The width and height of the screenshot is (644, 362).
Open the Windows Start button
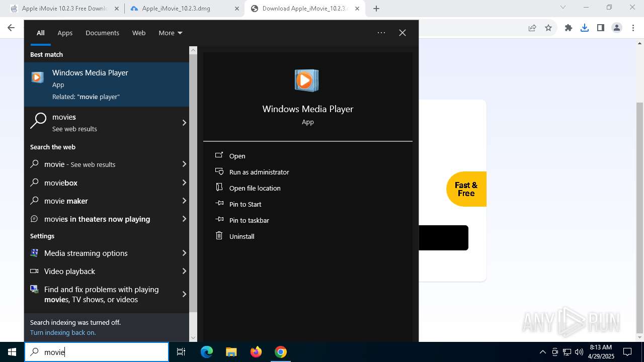tap(12, 352)
